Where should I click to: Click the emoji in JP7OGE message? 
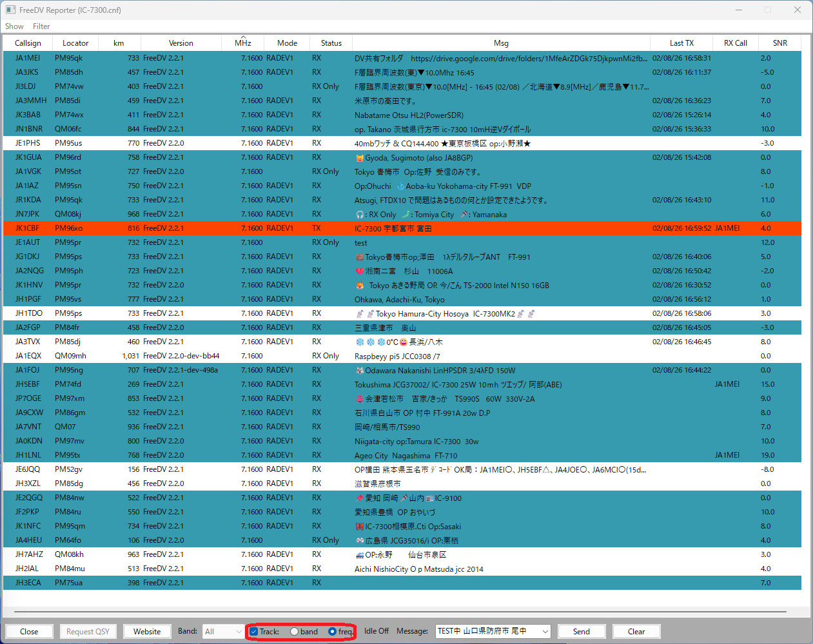pos(359,399)
